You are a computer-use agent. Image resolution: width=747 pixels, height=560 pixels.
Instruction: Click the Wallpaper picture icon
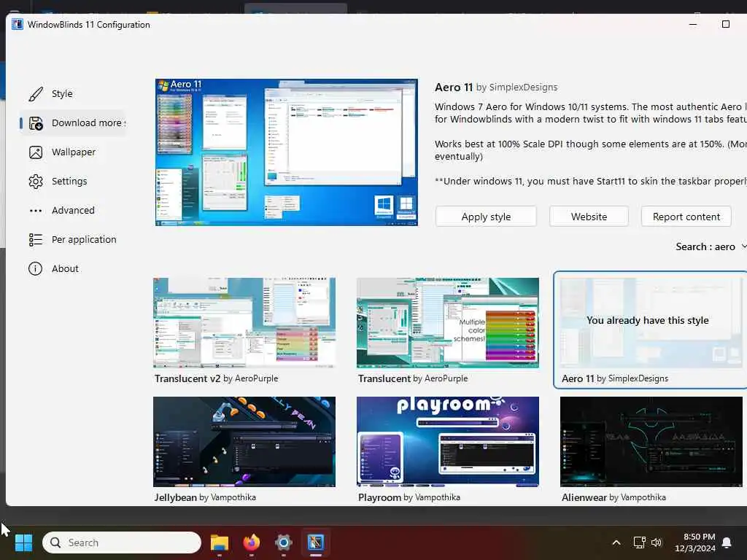coord(36,152)
